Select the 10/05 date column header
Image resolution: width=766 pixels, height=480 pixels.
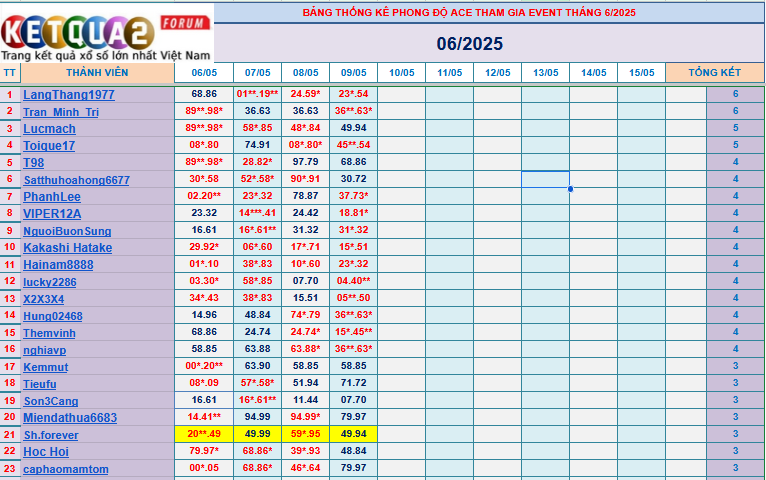pyautogui.click(x=402, y=73)
